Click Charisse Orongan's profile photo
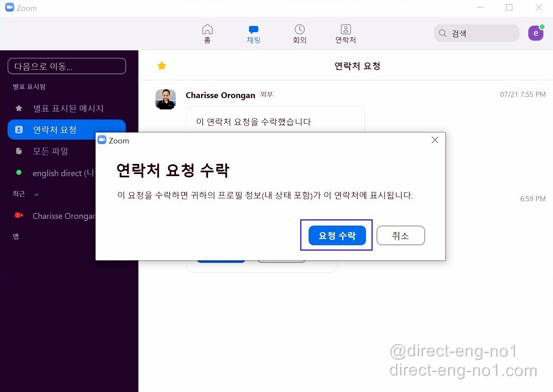 point(166,99)
